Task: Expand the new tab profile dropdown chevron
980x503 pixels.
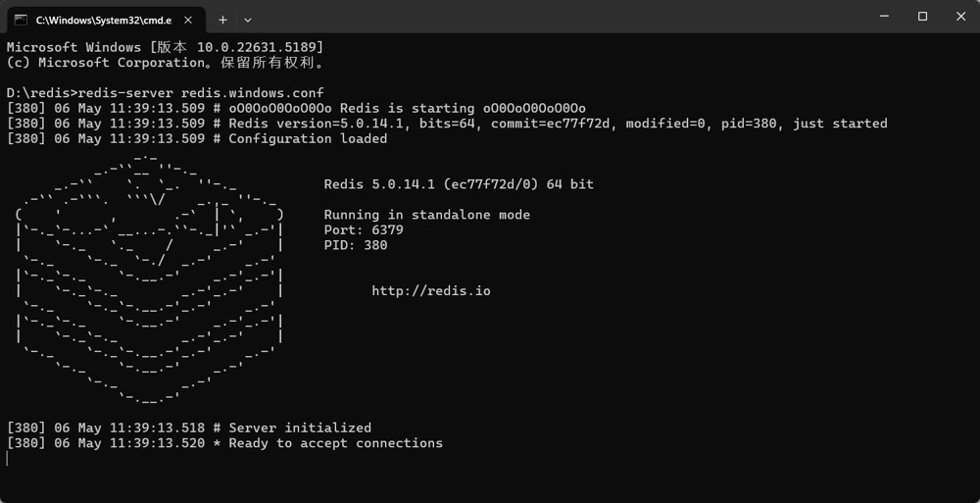Action: click(248, 20)
